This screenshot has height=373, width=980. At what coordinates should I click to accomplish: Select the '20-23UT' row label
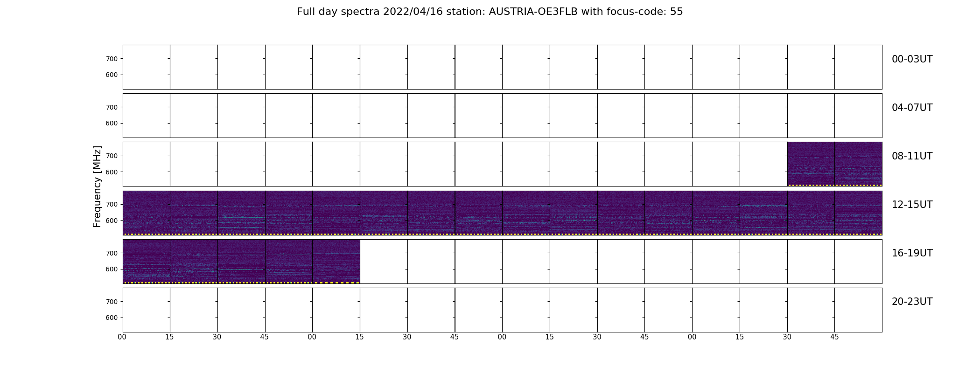click(x=912, y=302)
